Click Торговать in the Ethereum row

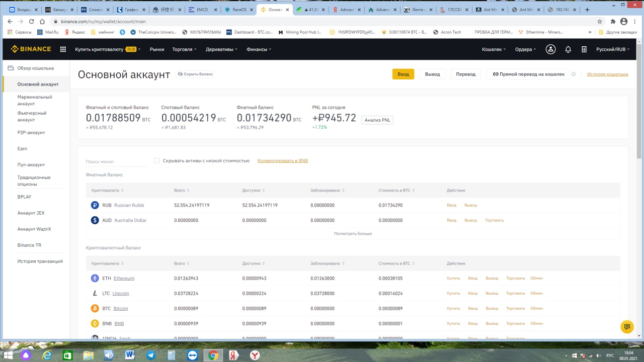tap(515, 278)
